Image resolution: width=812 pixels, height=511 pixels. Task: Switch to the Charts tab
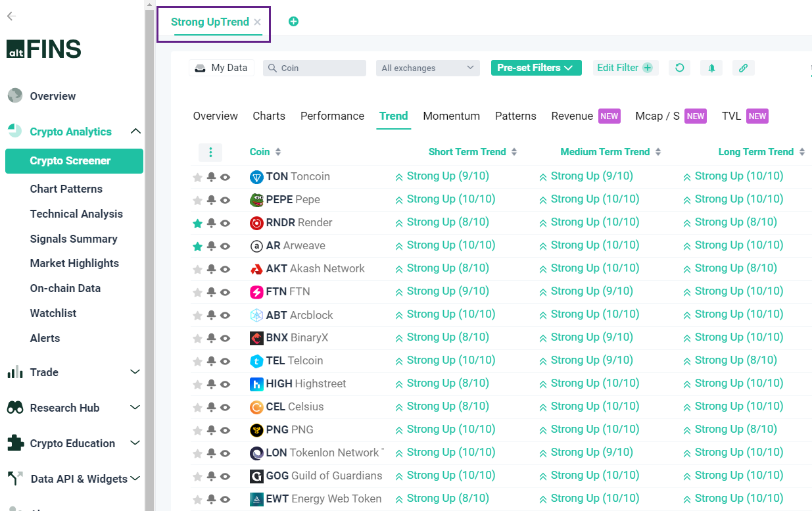[x=269, y=116]
